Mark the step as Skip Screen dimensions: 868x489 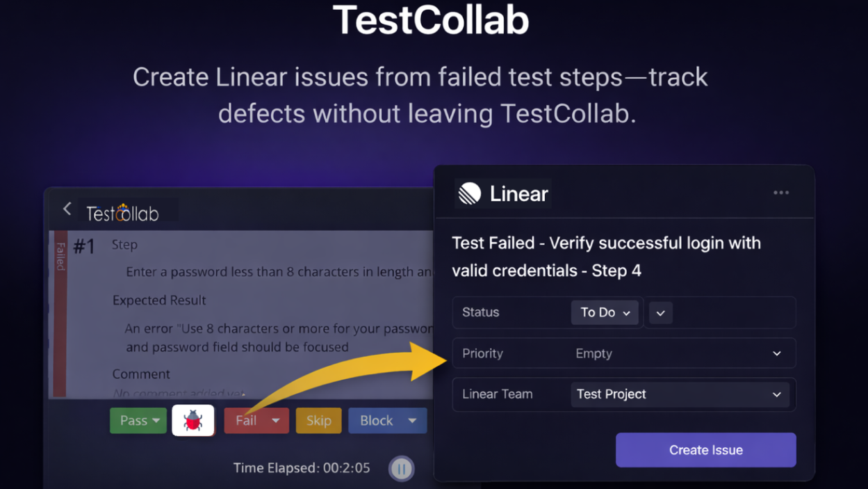tap(318, 420)
